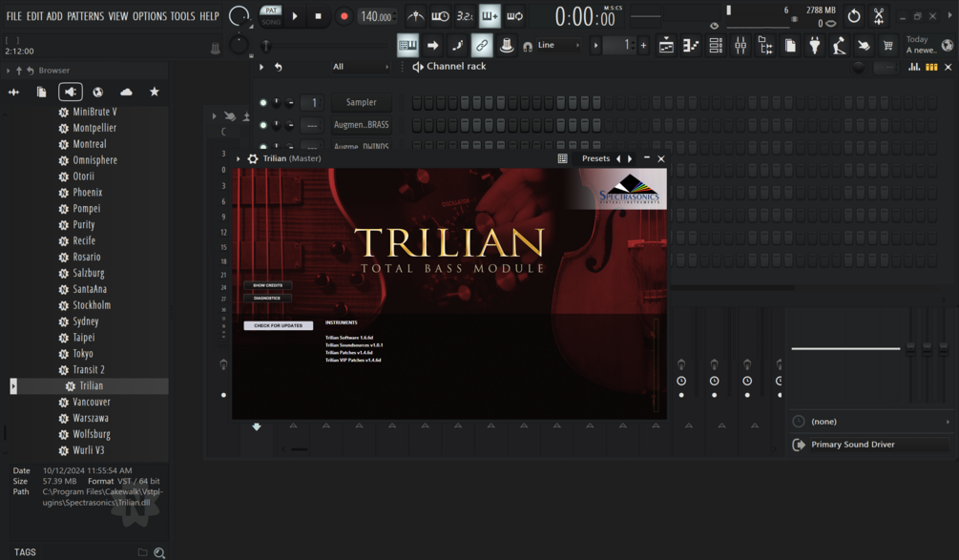Image resolution: width=959 pixels, height=560 pixels.
Task: Enable wait for input to start playing
Action: click(440, 16)
